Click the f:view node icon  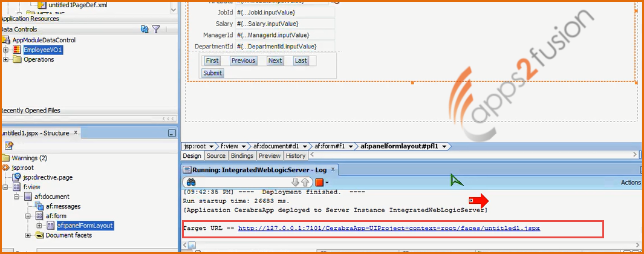[x=16, y=187]
